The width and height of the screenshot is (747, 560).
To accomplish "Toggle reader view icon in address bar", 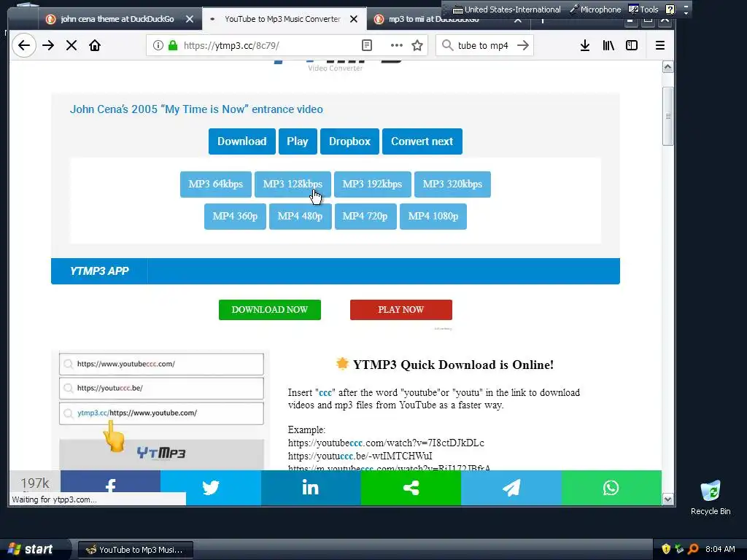I will [x=367, y=45].
